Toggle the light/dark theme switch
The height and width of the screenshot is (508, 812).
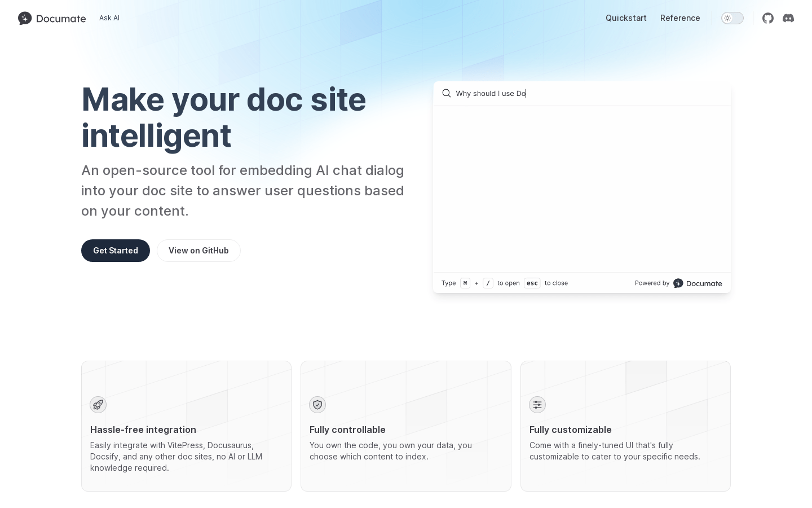[x=732, y=18]
